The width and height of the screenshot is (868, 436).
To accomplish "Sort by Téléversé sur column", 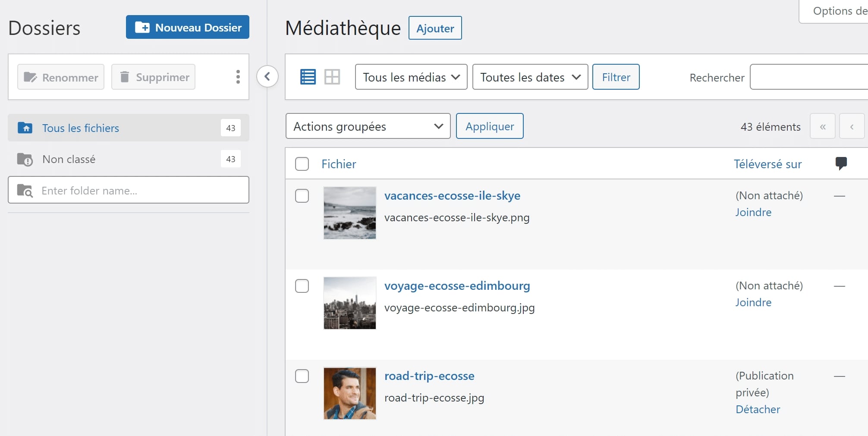I will point(767,164).
